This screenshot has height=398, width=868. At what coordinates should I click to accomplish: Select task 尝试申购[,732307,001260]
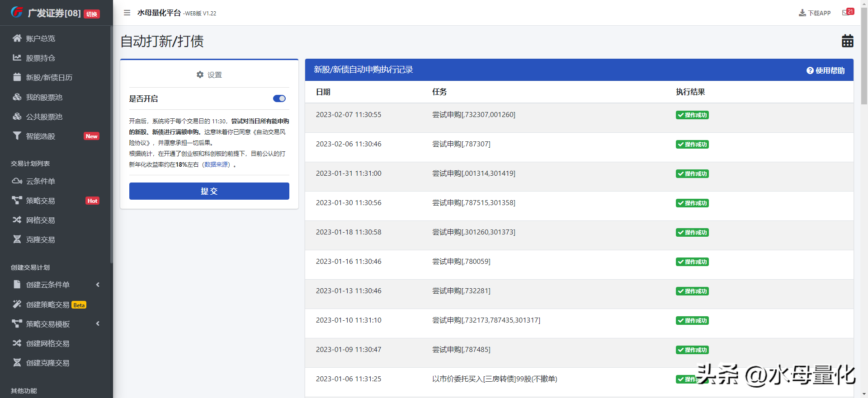click(x=474, y=115)
